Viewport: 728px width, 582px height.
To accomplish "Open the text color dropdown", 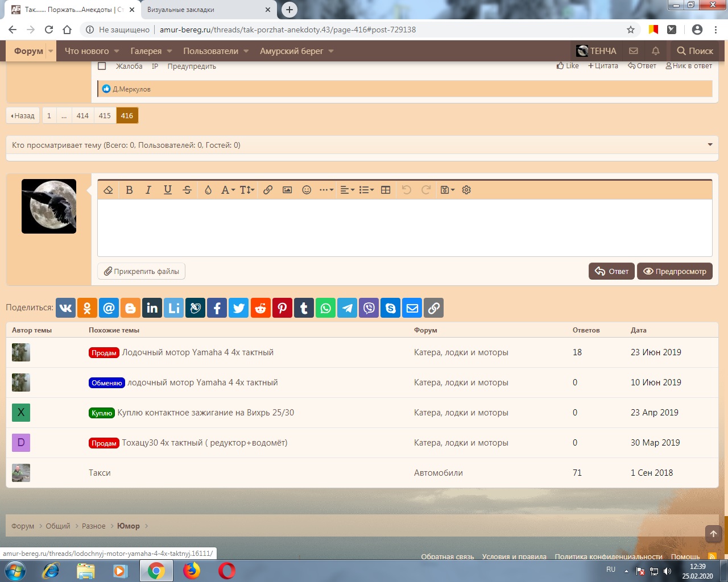I will [x=208, y=190].
